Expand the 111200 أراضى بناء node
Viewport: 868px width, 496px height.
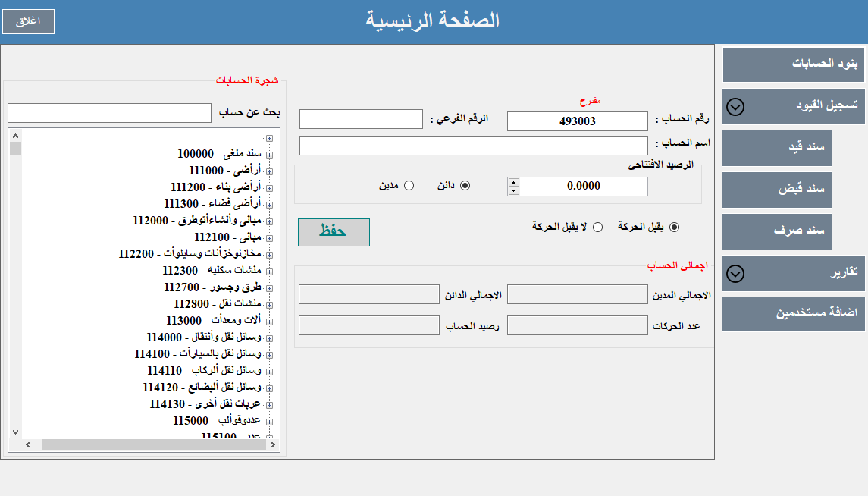(x=269, y=188)
